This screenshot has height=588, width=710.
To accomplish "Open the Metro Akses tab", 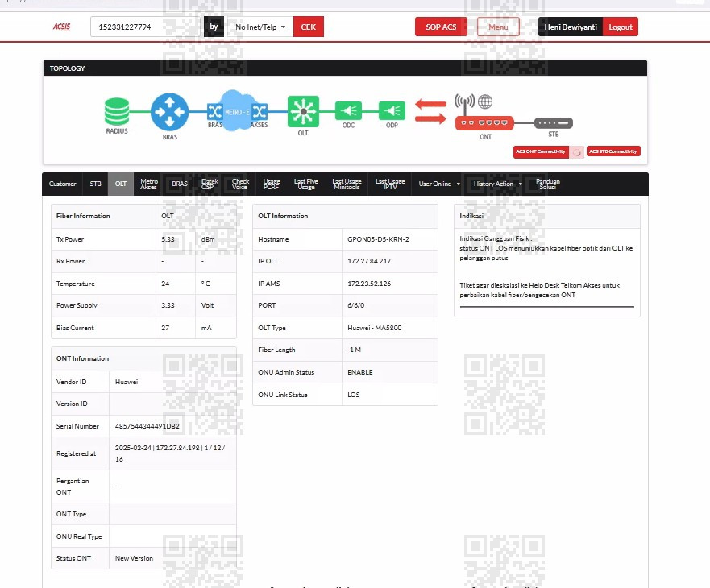I will point(149,184).
